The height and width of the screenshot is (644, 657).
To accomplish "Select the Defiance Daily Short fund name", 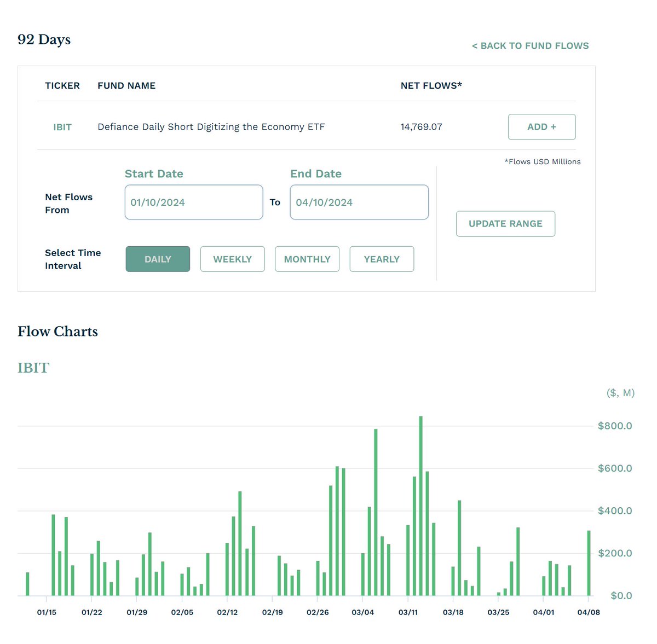I will click(211, 127).
